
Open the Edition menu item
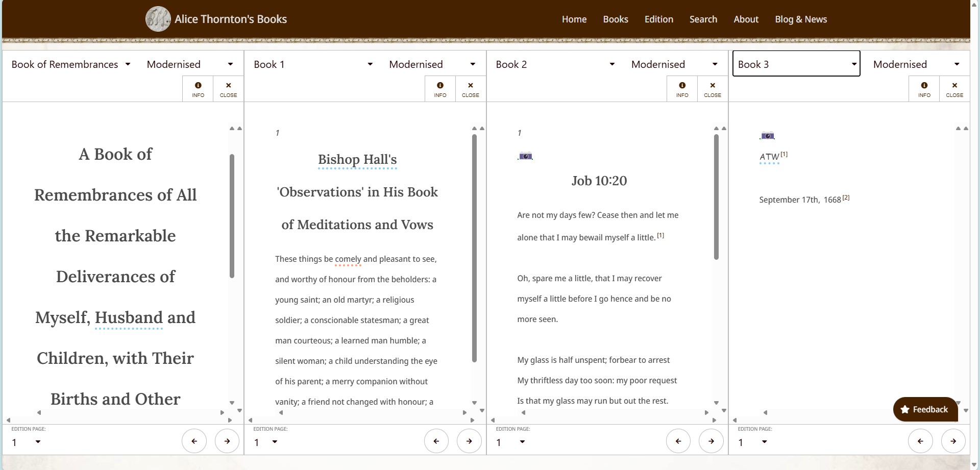[x=658, y=19]
